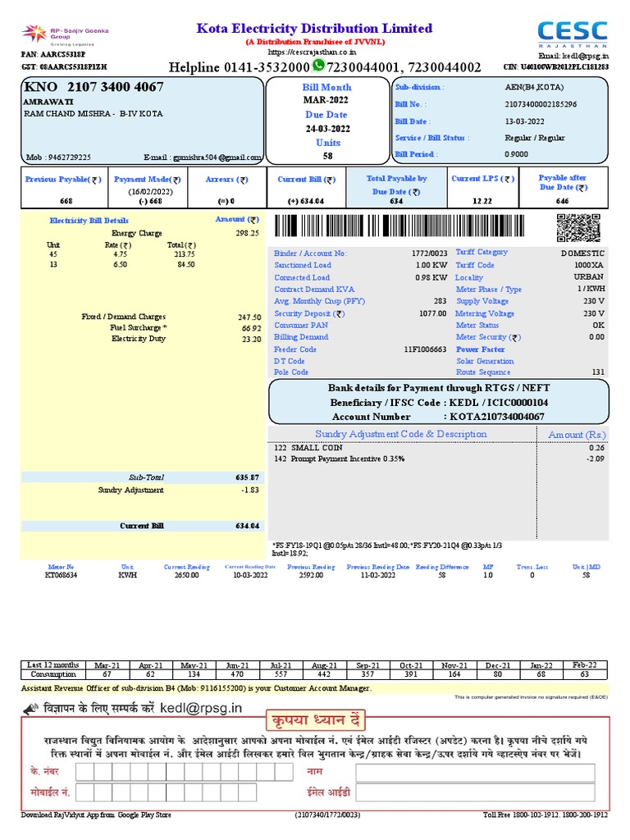Select Fixed / Demand Charges 247.50
Viewport: 630px width, 840px height.
[x=249, y=317]
